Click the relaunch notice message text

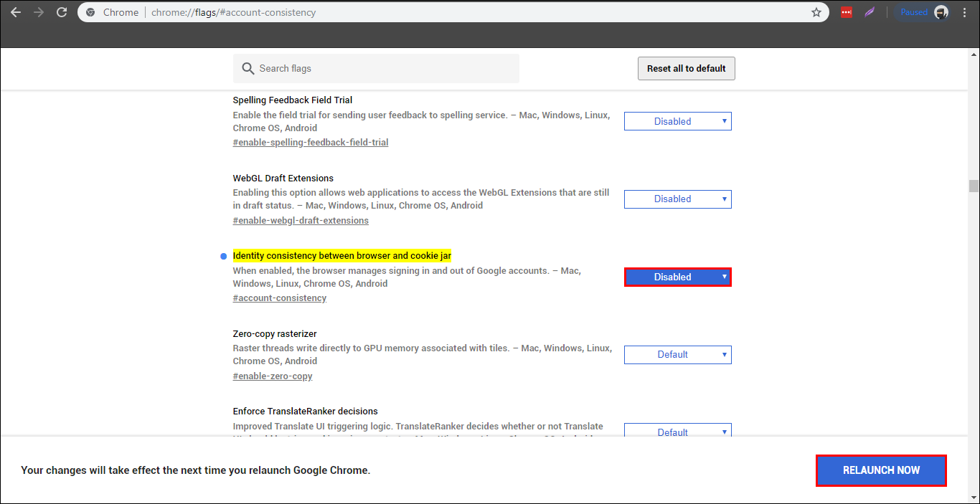(196, 470)
